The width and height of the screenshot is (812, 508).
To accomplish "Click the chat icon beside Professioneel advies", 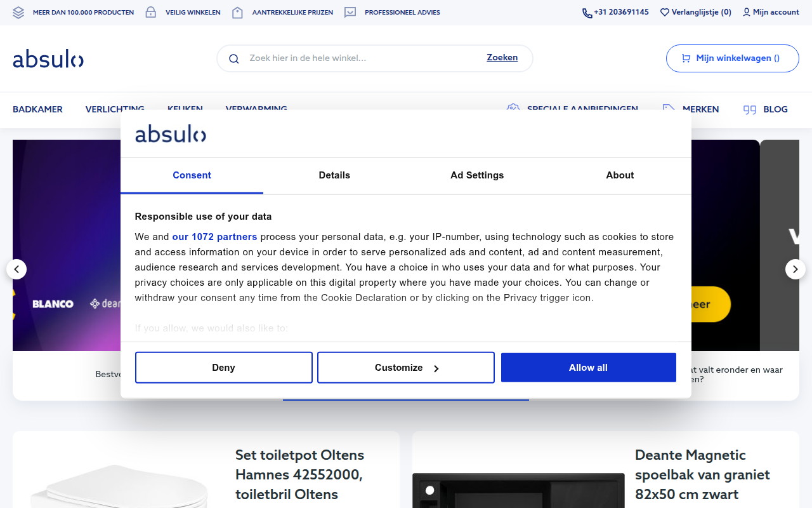I will [x=350, y=12].
